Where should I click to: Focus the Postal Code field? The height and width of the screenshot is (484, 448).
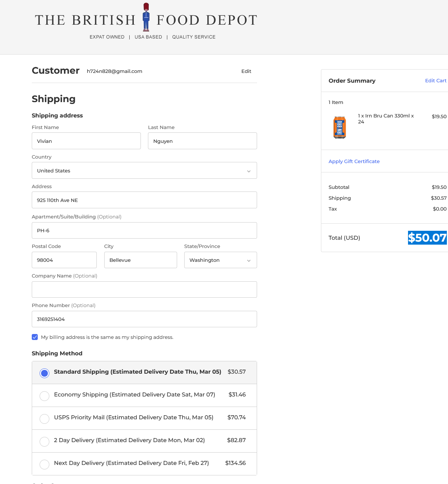point(64,260)
